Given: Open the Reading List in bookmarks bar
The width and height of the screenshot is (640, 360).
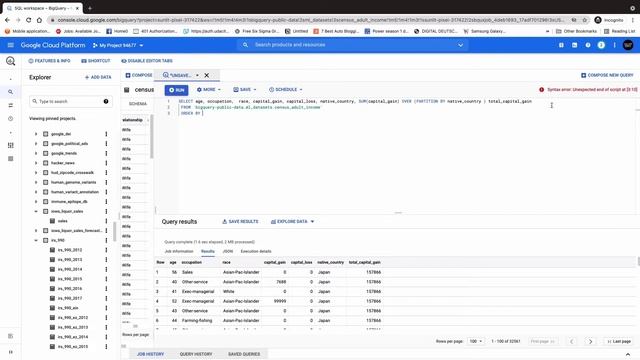Looking at the screenshot, I should 619,31.
